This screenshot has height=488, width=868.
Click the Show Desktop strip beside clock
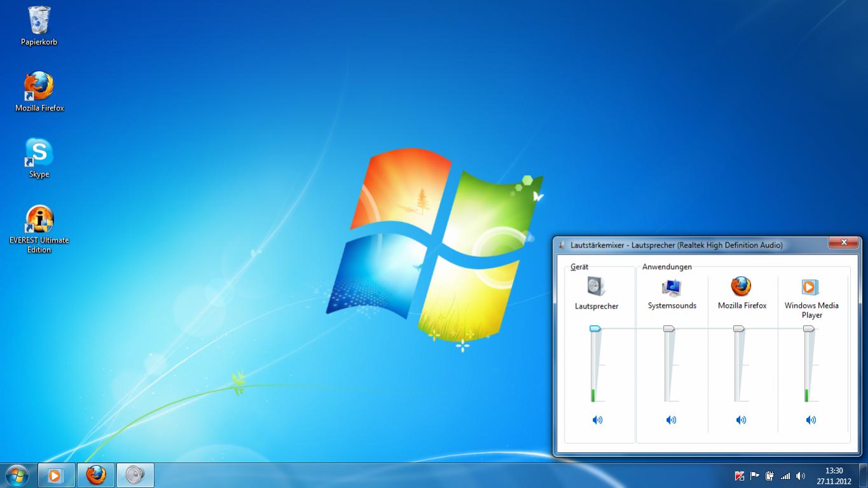[x=863, y=475]
